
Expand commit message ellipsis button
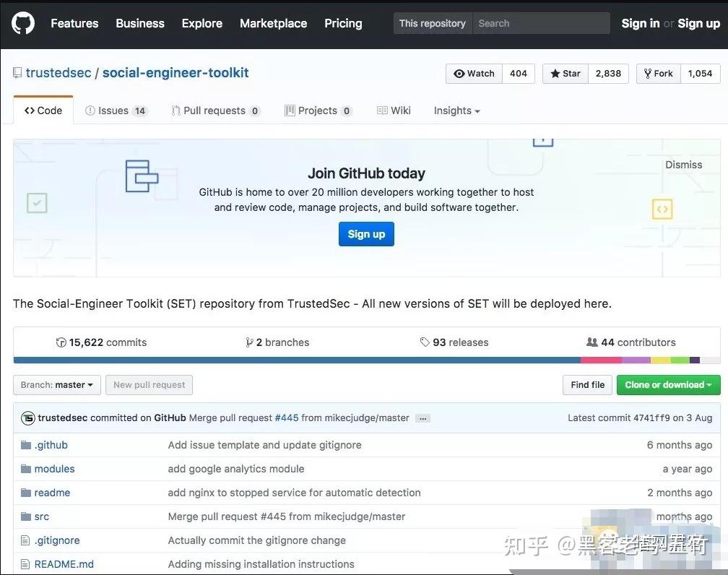click(x=422, y=418)
